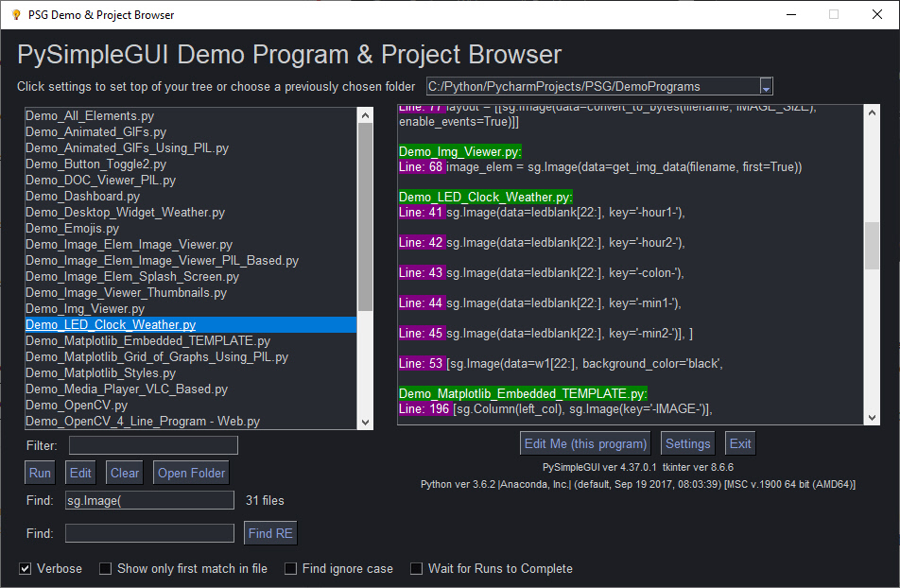Viewport: 900px width, 588px height.
Task: Click the Filter text input field
Action: tap(153, 445)
